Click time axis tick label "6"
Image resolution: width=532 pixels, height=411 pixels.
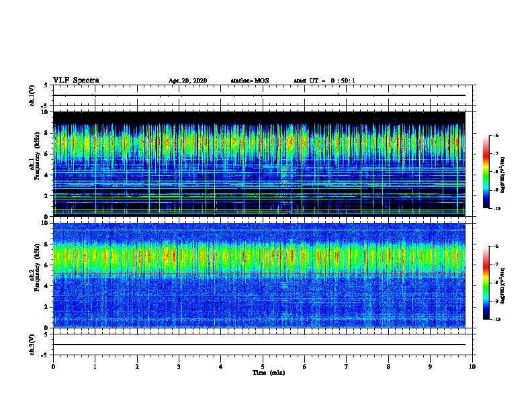coord(305,367)
